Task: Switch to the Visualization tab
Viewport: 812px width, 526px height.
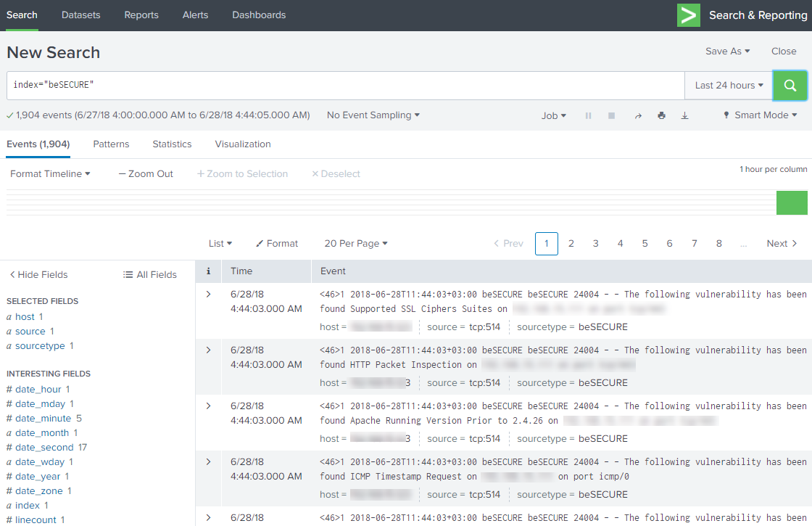Action: [x=243, y=144]
